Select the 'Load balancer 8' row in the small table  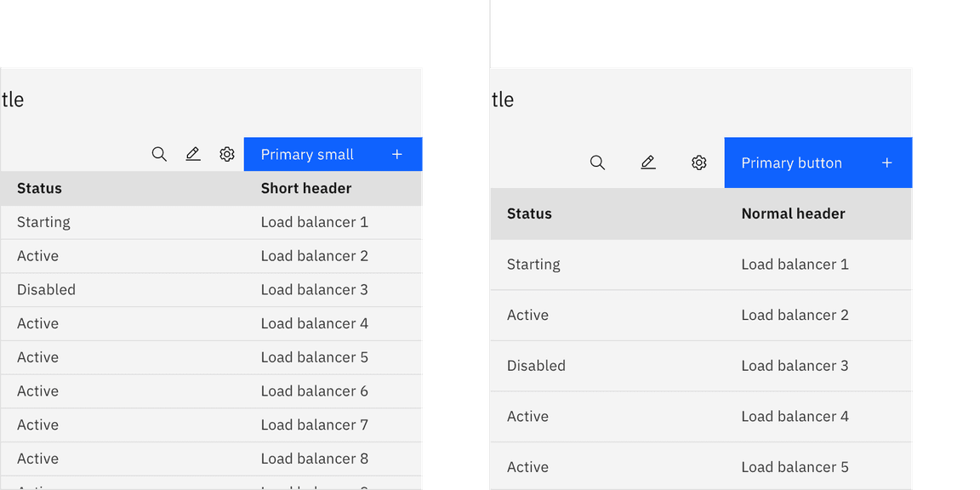tap(315, 458)
